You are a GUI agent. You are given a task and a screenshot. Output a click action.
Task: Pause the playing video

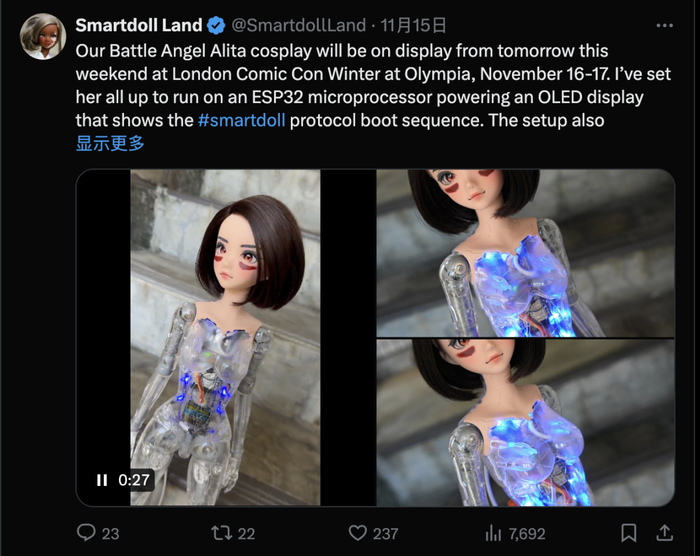tap(102, 480)
